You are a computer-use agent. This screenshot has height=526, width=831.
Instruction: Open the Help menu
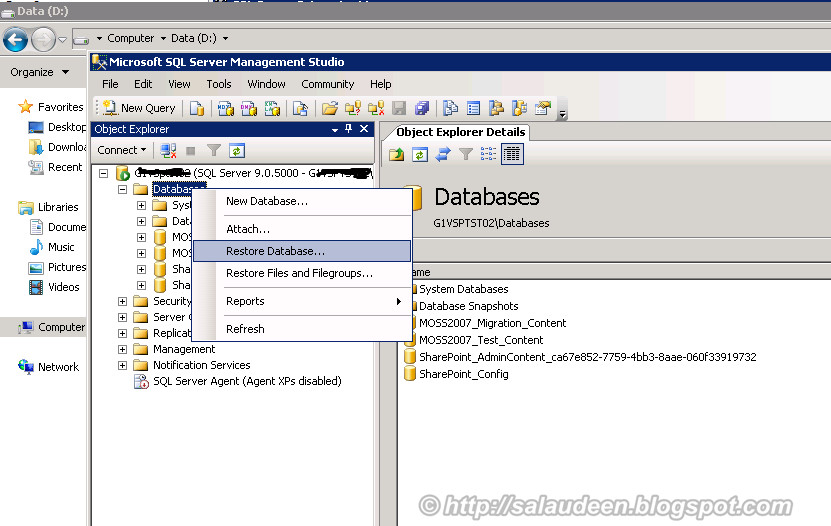[381, 84]
